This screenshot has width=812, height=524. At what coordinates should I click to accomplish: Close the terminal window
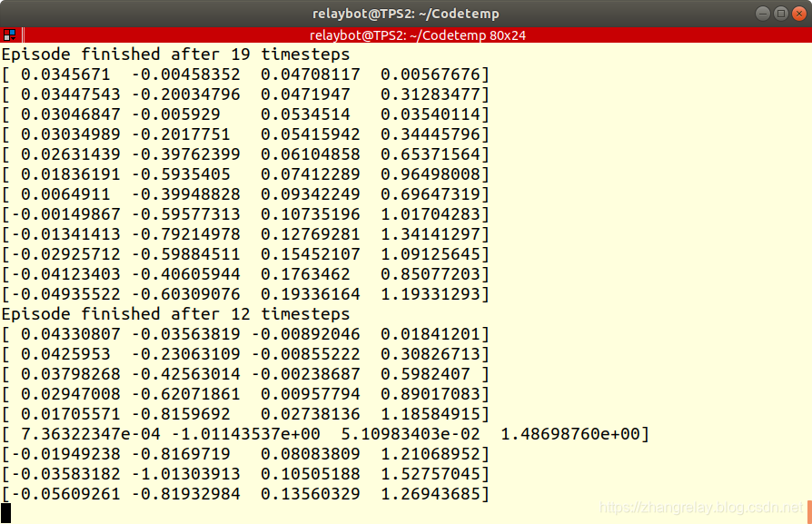[799, 14]
